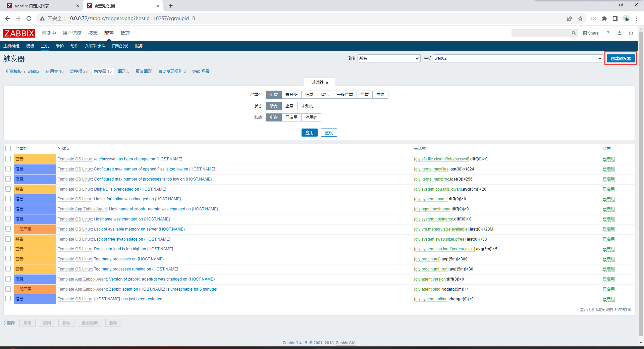644x349 pixels.
Task: Open 监控项 33 link
Action: [79, 71]
